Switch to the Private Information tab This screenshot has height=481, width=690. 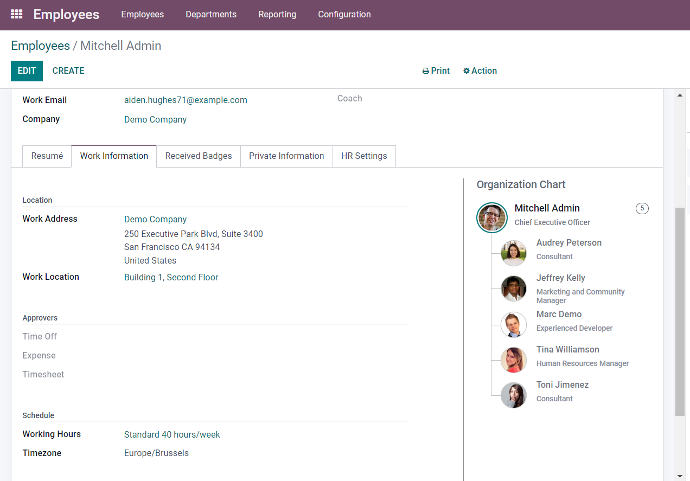click(x=286, y=156)
